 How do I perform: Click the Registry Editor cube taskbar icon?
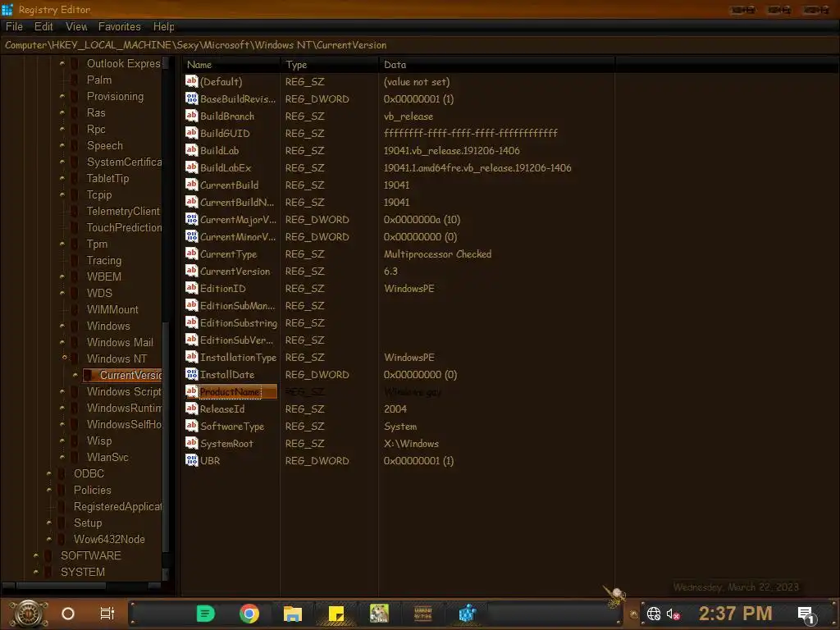[467, 614]
